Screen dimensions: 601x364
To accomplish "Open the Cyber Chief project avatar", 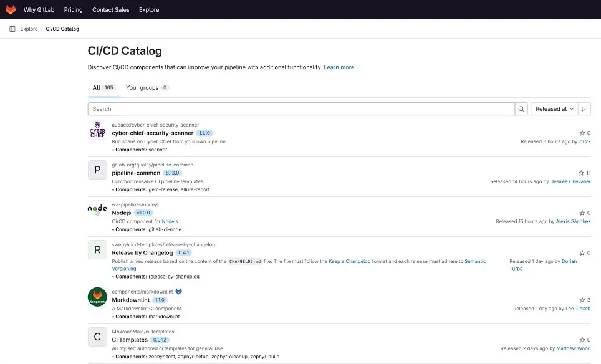I will [97, 130].
